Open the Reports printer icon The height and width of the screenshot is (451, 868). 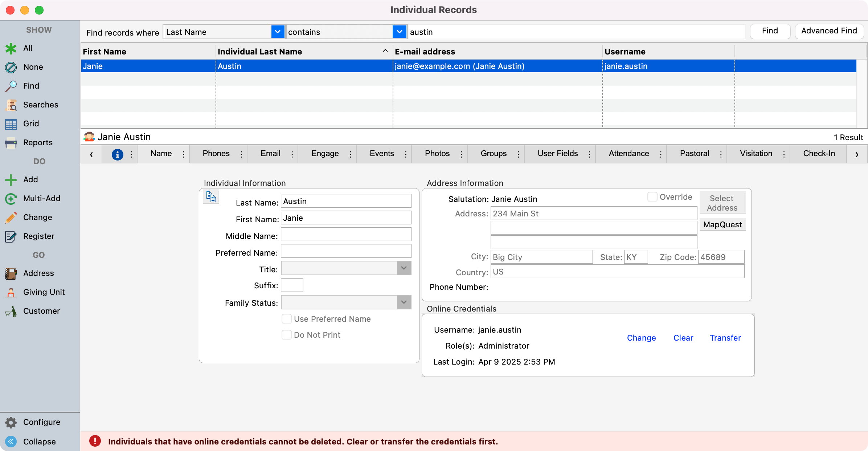(x=11, y=143)
